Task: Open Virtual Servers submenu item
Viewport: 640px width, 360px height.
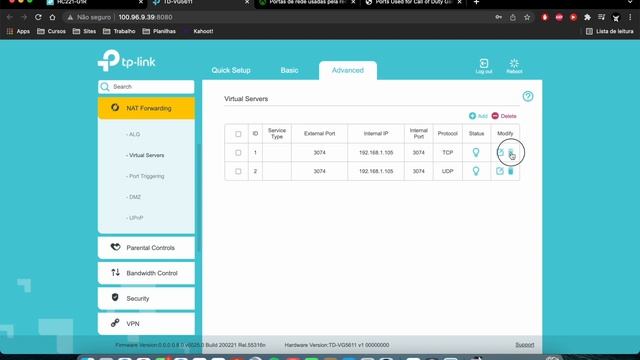Action: pos(145,155)
